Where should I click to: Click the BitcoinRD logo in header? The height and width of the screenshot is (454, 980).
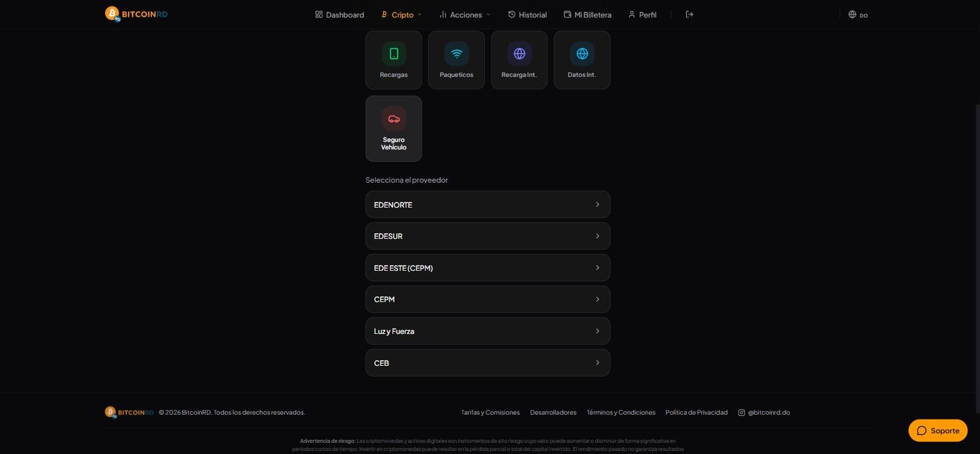pyautogui.click(x=136, y=14)
